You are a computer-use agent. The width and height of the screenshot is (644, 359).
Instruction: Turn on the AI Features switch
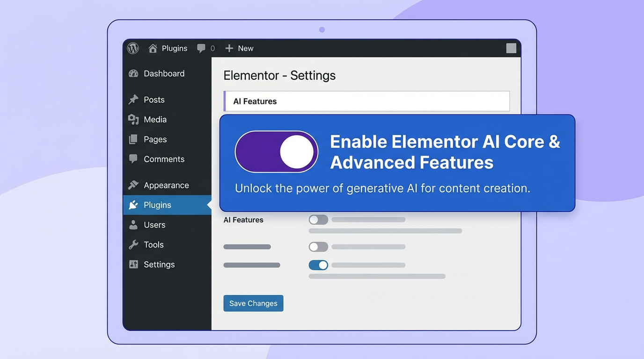click(x=318, y=219)
